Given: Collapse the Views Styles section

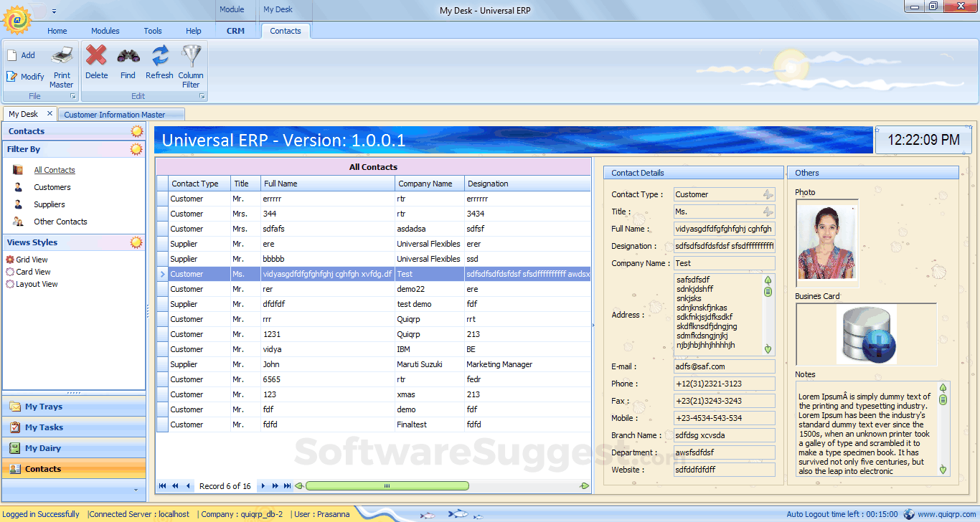Looking at the screenshot, I should [136, 242].
